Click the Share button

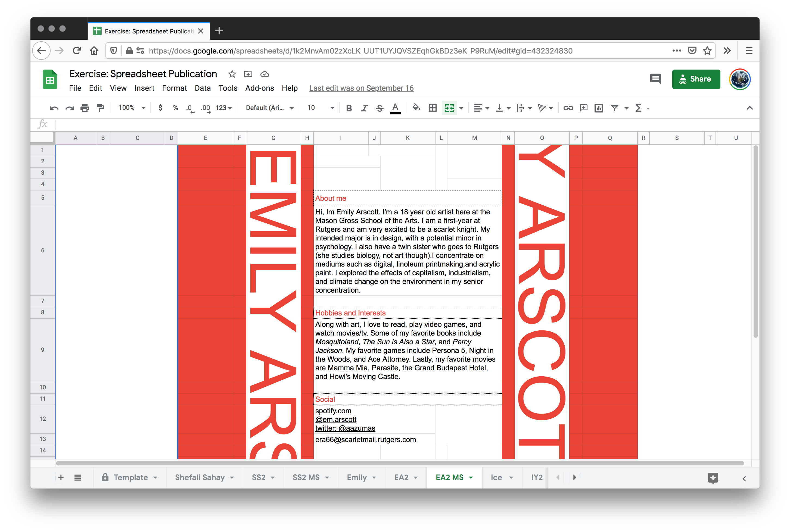point(696,79)
